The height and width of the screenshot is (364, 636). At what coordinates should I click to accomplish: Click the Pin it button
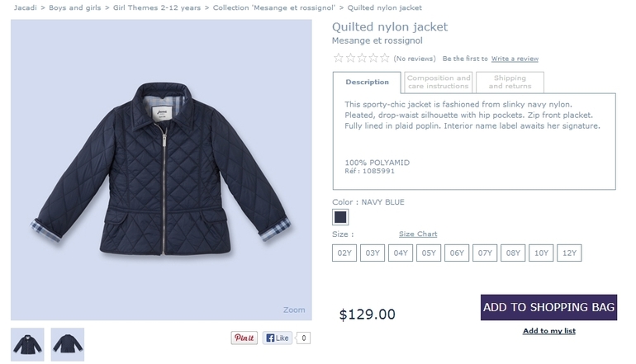[x=244, y=338]
